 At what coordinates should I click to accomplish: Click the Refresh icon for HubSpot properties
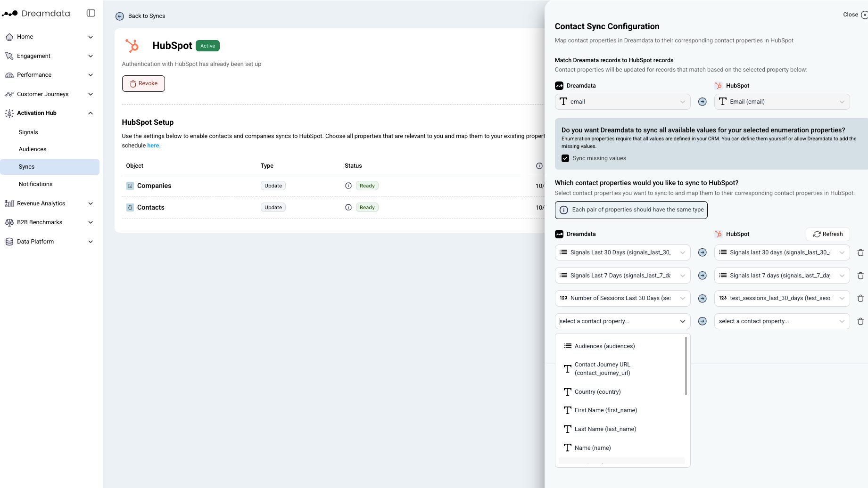818,234
